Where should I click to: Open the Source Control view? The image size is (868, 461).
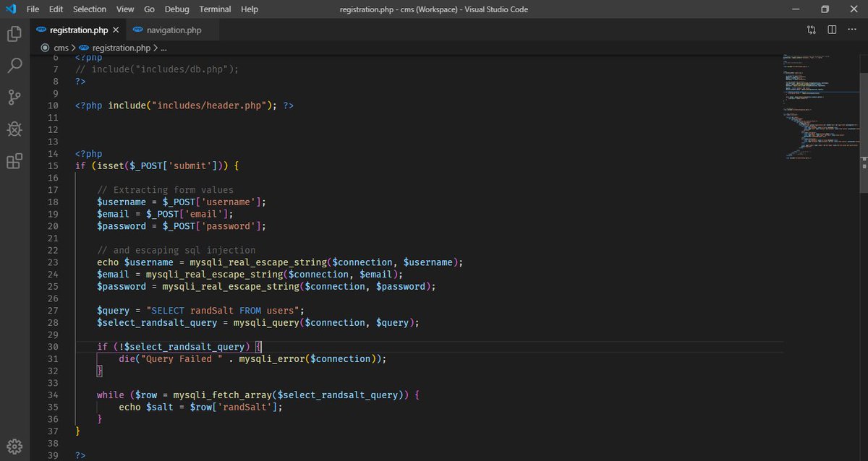(14, 98)
